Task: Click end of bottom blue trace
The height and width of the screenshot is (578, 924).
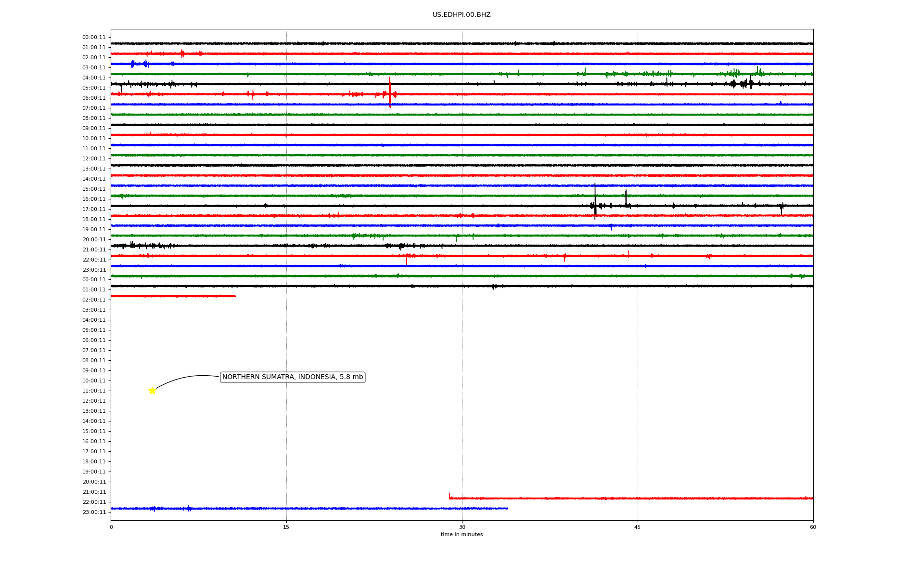Action: (x=506, y=508)
